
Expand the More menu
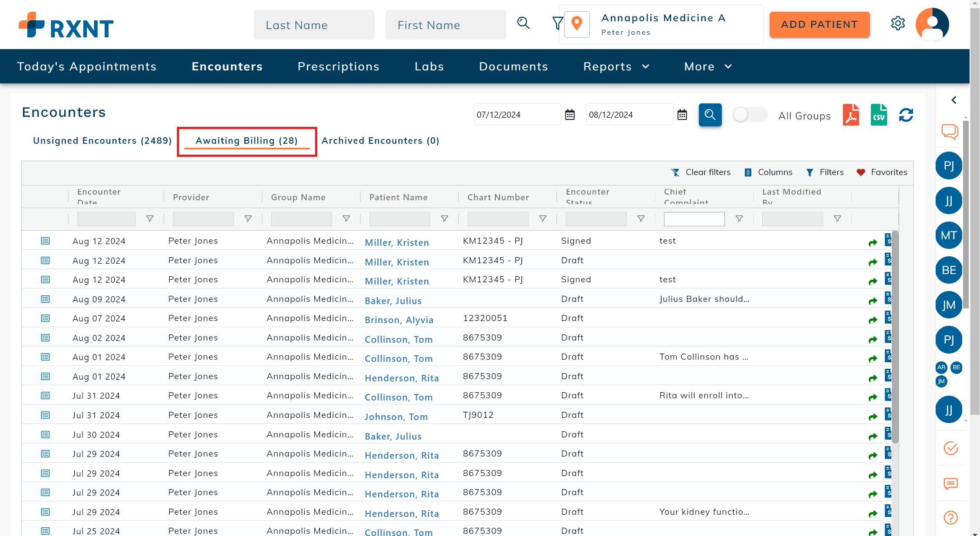(708, 66)
